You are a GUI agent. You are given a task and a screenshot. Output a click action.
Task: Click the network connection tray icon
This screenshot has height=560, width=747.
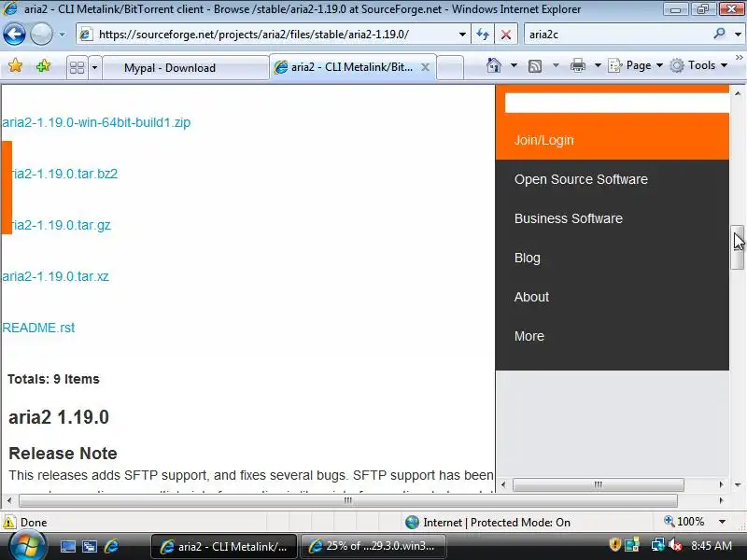click(658, 544)
